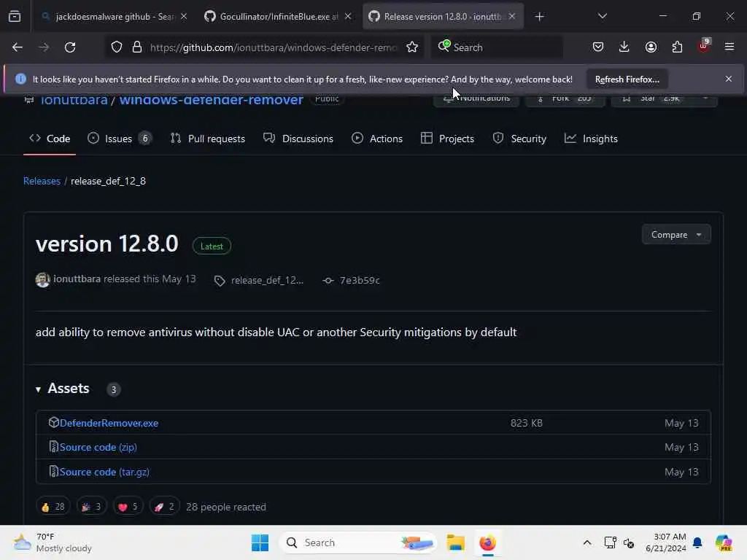Click the Firefox Search field

coord(497,47)
